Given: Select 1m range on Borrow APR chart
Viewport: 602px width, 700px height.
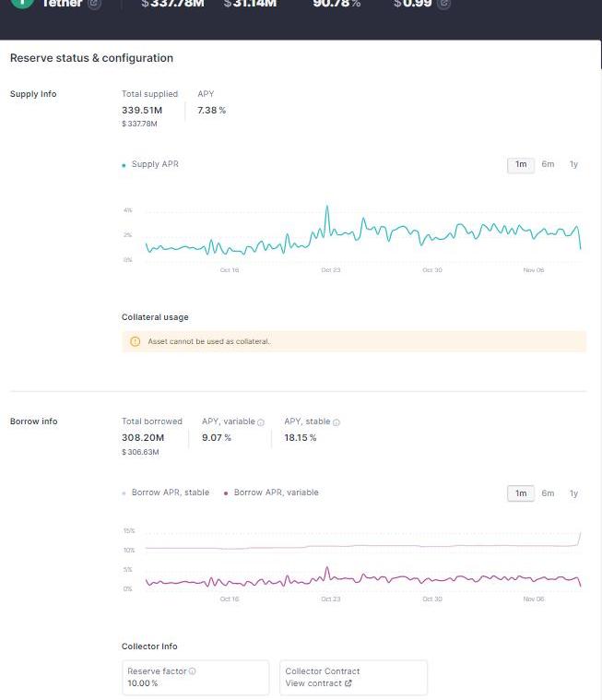Looking at the screenshot, I should [x=521, y=493].
